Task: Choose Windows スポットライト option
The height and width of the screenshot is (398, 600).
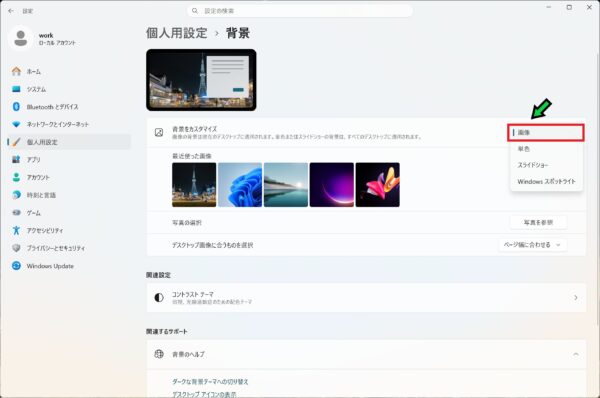Action: pyautogui.click(x=546, y=181)
